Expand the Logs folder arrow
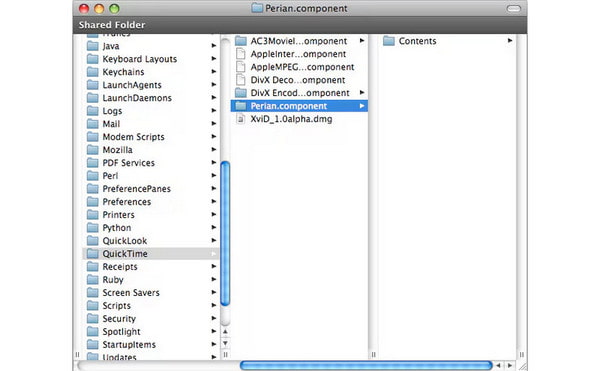This screenshot has width=600, height=371. tap(214, 111)
